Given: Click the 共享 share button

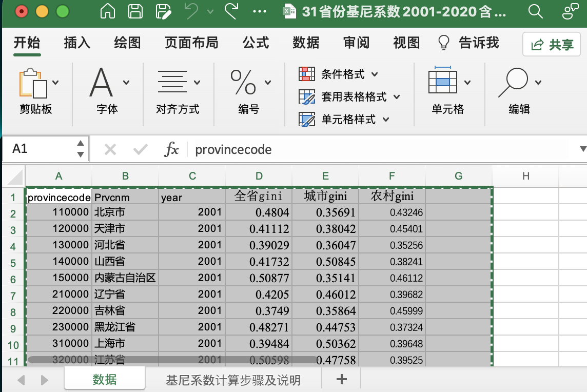Looking at the screenshot, I should point(552,44).
